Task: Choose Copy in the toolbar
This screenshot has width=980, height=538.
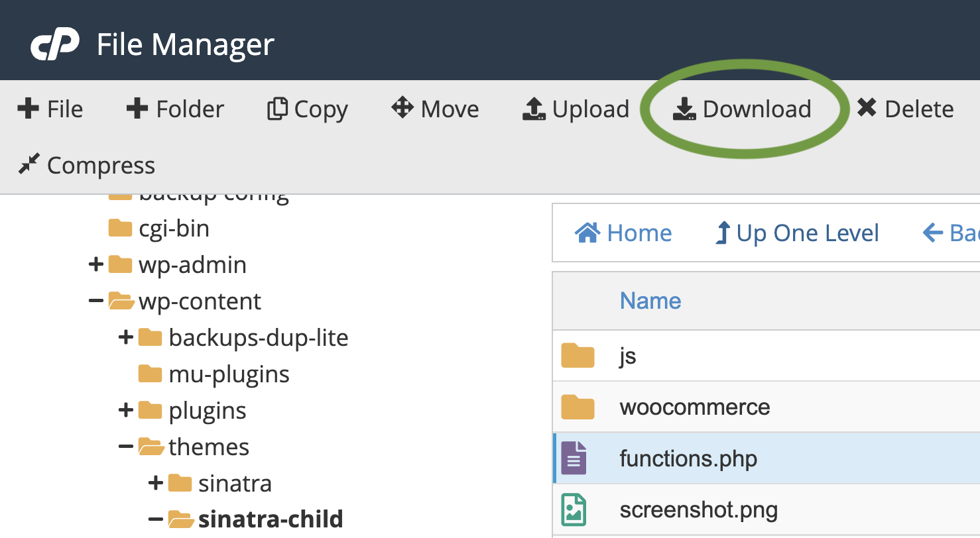Action: click(x=307, y=109)
